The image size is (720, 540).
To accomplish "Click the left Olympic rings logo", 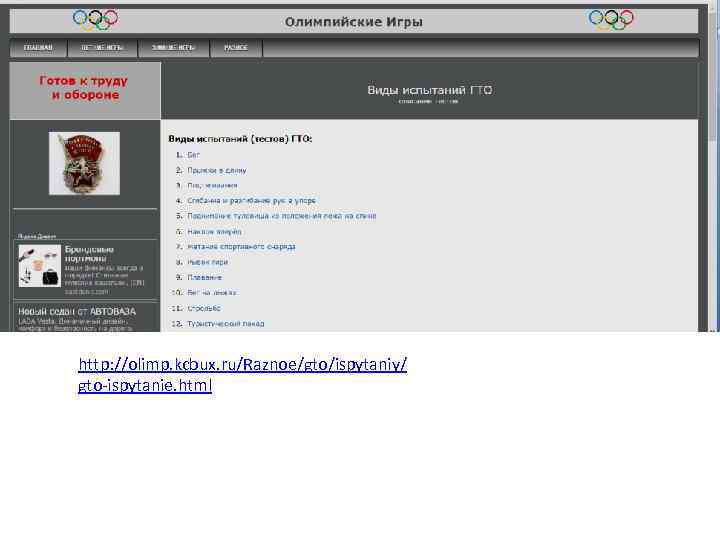I will [96, 20].
